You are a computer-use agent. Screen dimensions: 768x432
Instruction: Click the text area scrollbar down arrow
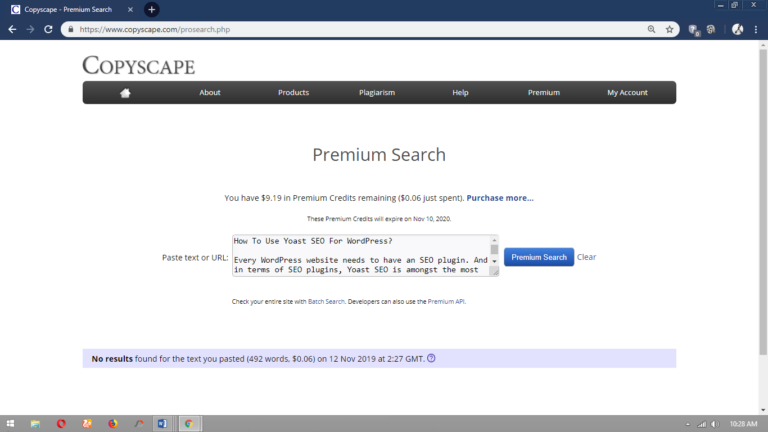point(494,271)
